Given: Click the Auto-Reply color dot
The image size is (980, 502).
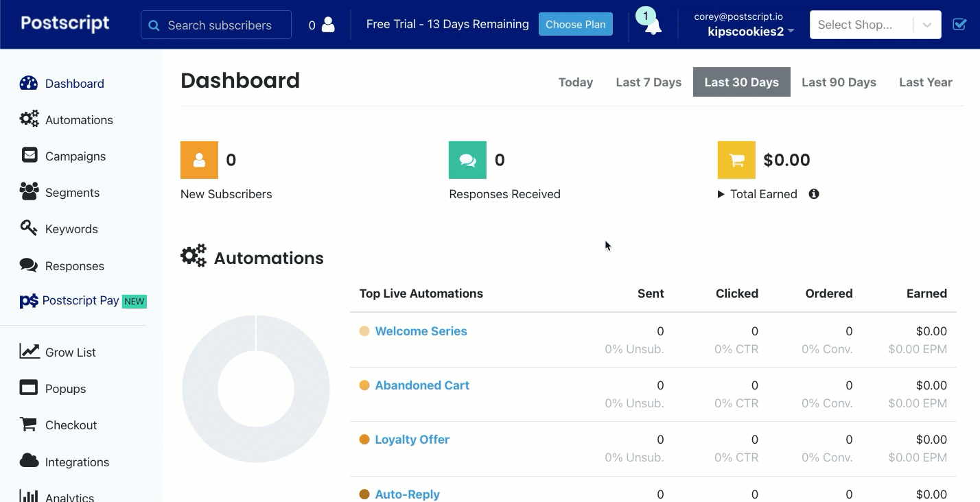Looking at the screenshot, I should (x=364, y=494).
